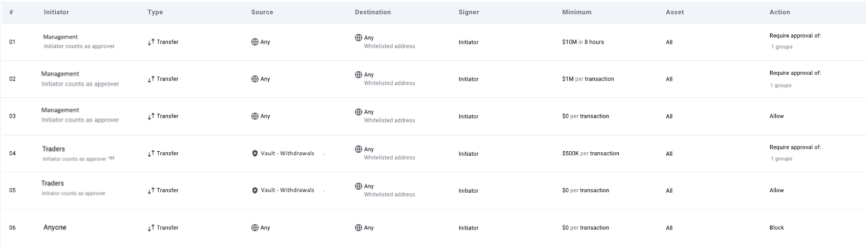Click the transfer arrows icon in rule 01

[x=151, y=42]
